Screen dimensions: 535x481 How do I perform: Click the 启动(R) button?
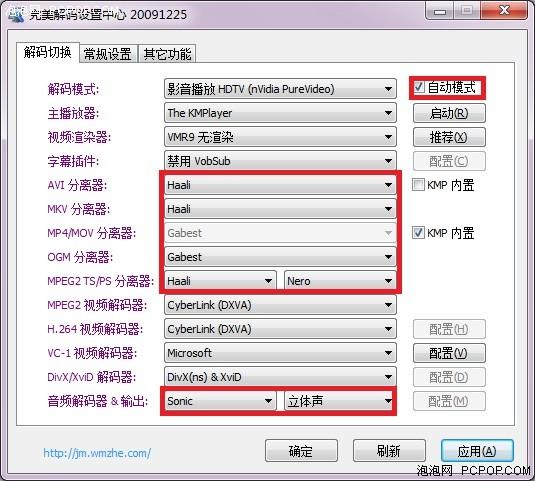(x=449, y=113)
